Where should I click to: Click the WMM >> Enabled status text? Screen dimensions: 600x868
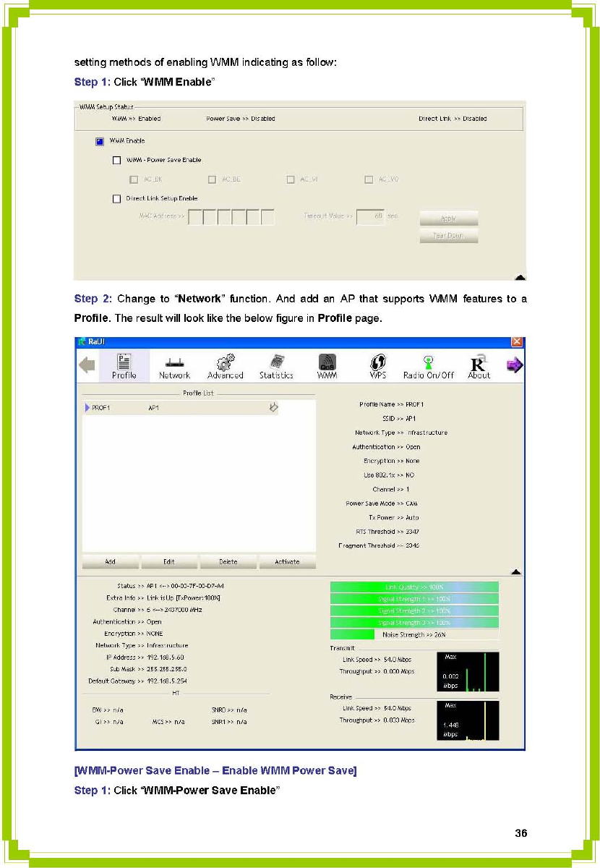(136, 119)
